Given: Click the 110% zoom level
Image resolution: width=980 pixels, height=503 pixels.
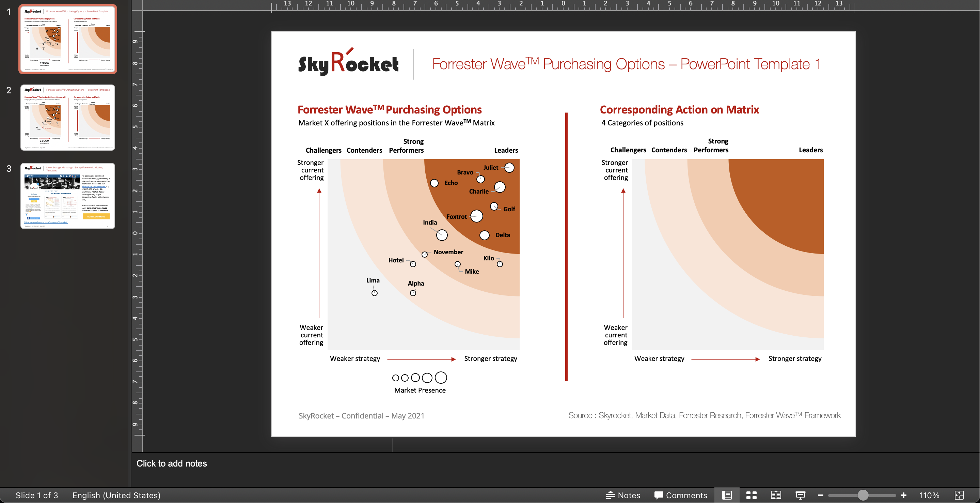Looking at the screenshot, I should click(929, 495).
